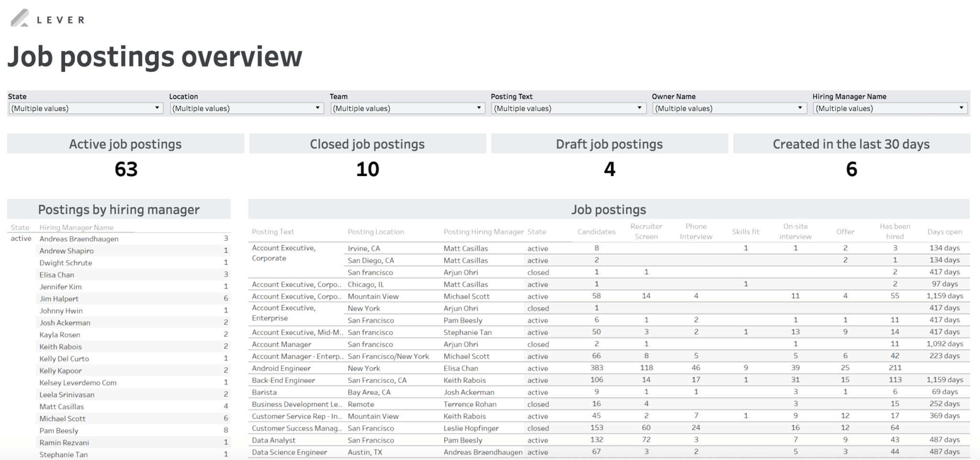Click the Back-End Engineer posting

pyautogui.click(x=283, y=380)
